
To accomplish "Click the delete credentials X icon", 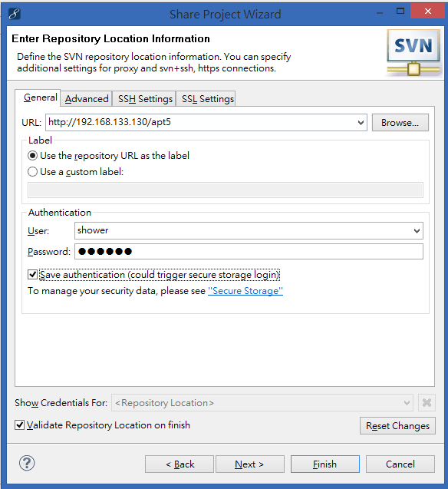I will point(427,402).
